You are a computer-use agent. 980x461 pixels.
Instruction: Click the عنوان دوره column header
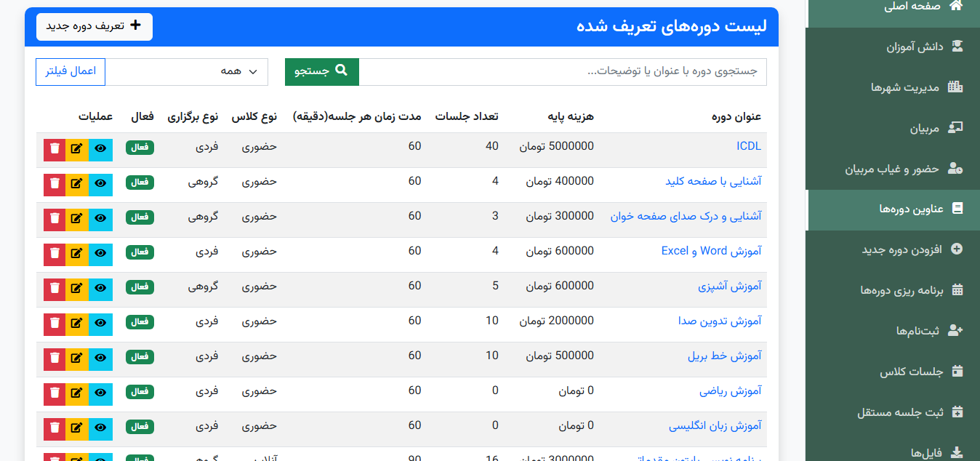pyautogui.click(x=737, y=116)
